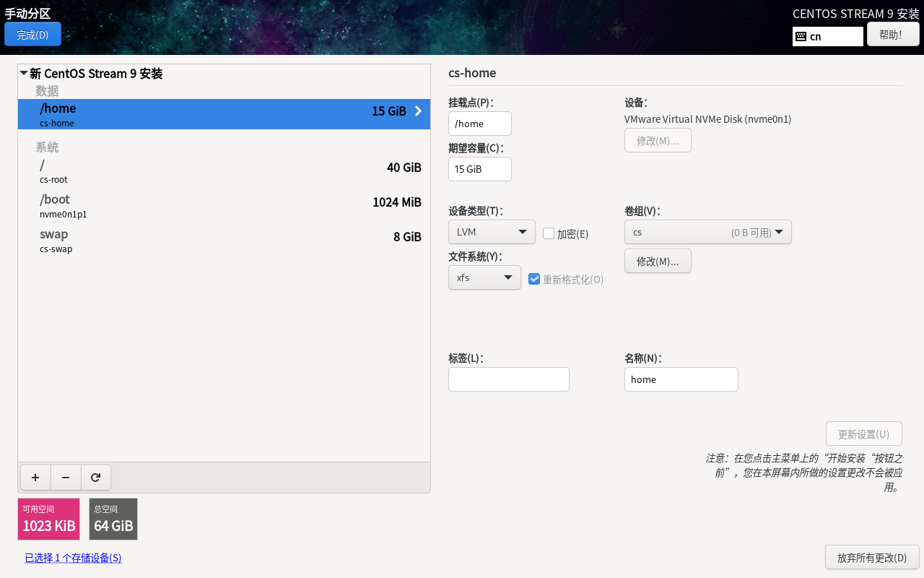Click the 期望容量 field showing 15 GiB
This screenshot has width=924, height=578.
[480, 169]
